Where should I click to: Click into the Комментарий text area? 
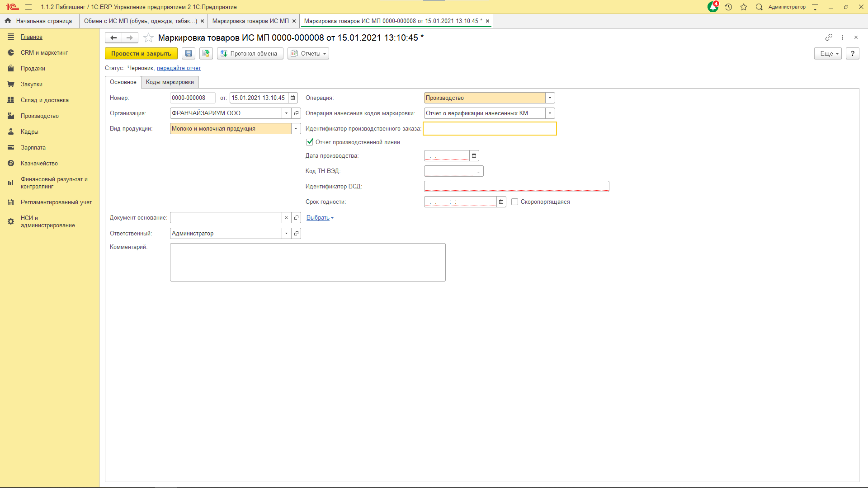(307, 263)
